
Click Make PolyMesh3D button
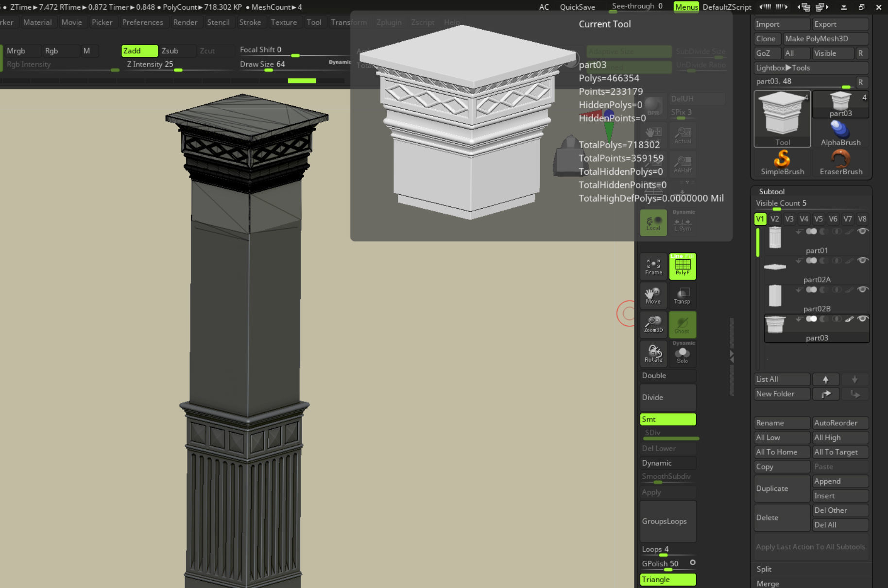tap(826, 38)
